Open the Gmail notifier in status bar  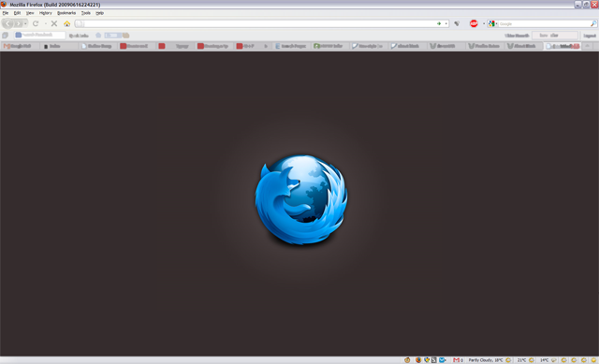point(458,360)
